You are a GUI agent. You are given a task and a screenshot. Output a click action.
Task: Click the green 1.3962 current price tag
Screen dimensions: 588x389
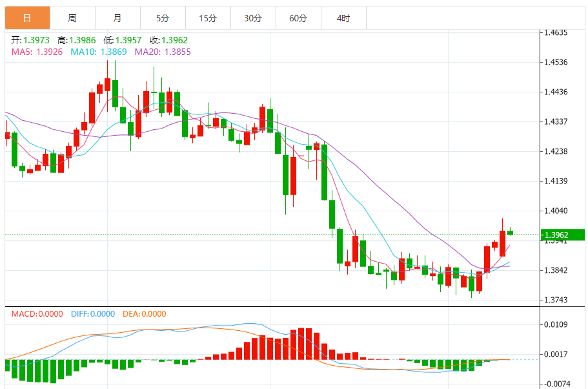(562, 235)
